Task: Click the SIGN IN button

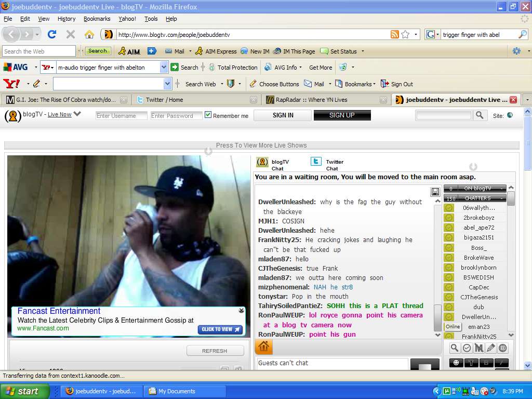Action: coord(283,115)
